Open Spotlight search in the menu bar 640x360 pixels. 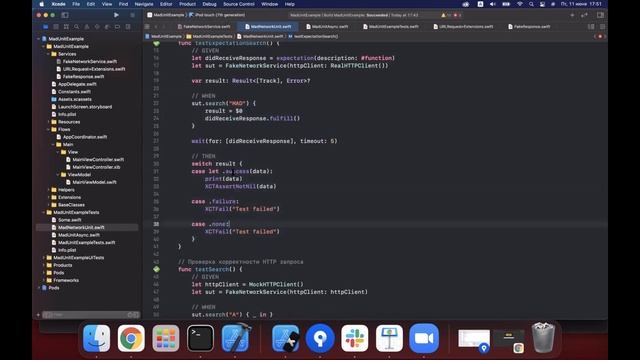(531, 4)
